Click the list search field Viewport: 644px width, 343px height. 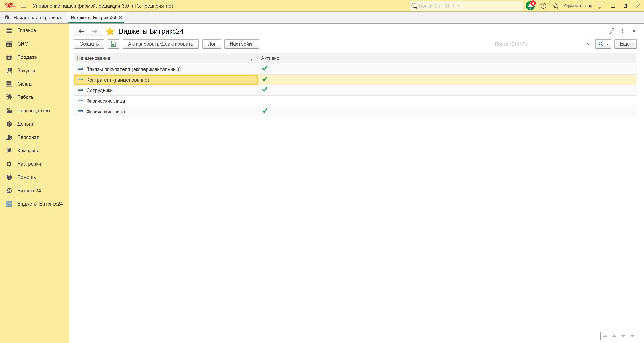coord(538,44)
